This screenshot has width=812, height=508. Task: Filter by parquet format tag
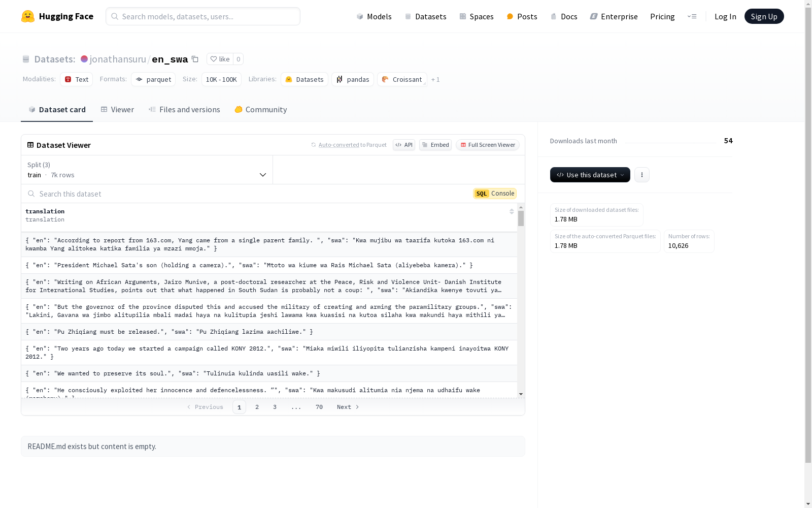tap(153, 79)
